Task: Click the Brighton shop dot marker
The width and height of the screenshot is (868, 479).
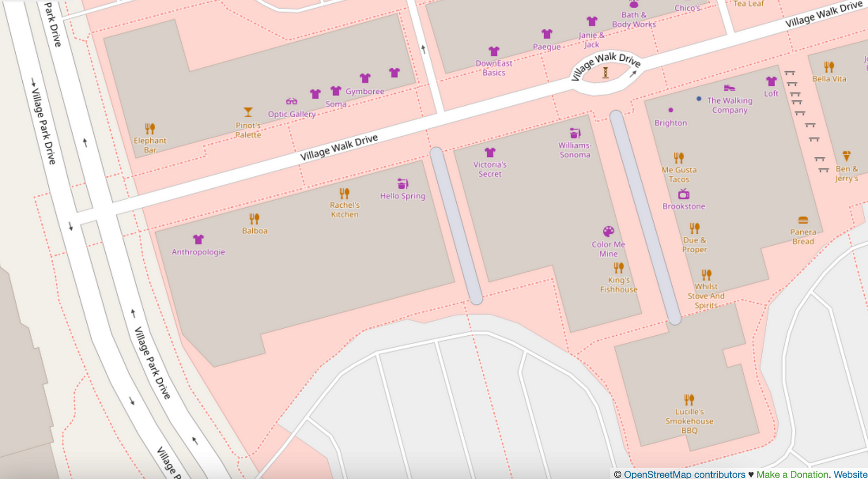Action: pyautogui.click(x=671, y=110)
